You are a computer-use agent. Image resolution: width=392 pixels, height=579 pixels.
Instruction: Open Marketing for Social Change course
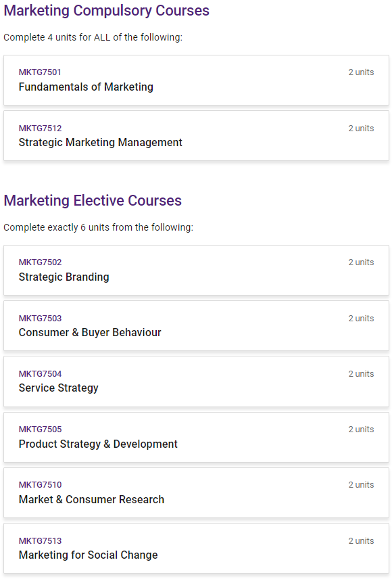[89, 555]
